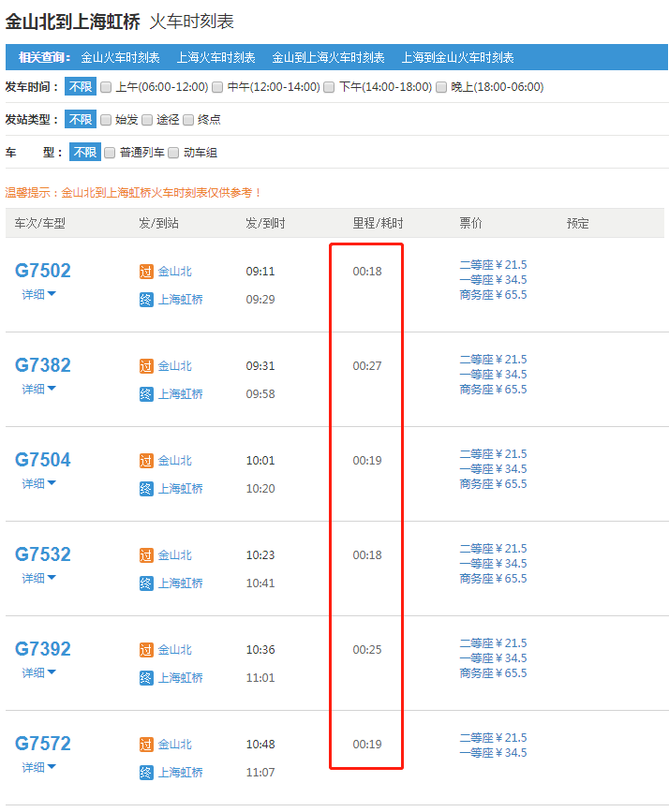Viewport: 669px width, 812px height.
Task: Tick the 始发 station type checkbox
Action: click(x=106, y=120)
